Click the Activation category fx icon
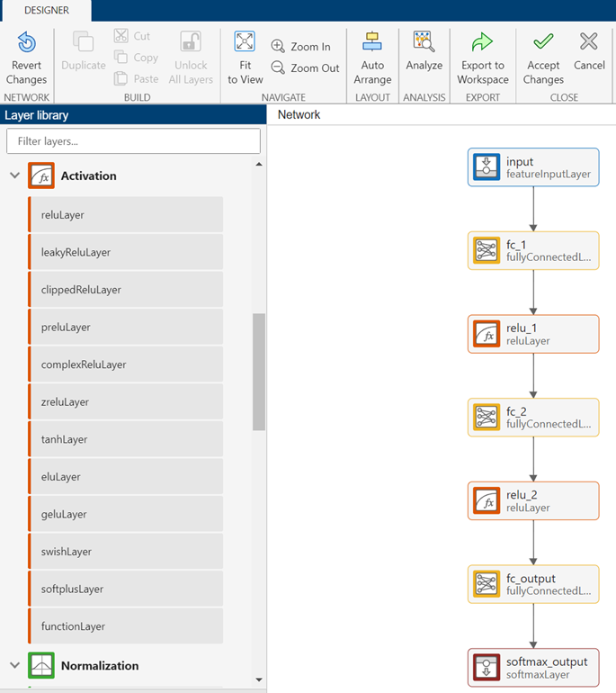The width and height of the screenshot is (616, 693). click(x=41, y=175)
